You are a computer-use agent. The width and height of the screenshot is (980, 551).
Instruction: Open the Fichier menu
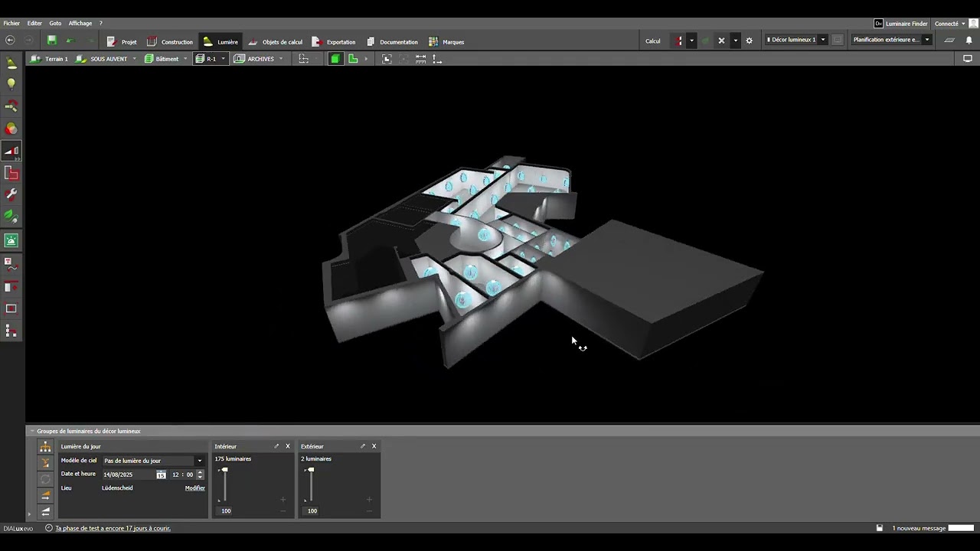11,24
